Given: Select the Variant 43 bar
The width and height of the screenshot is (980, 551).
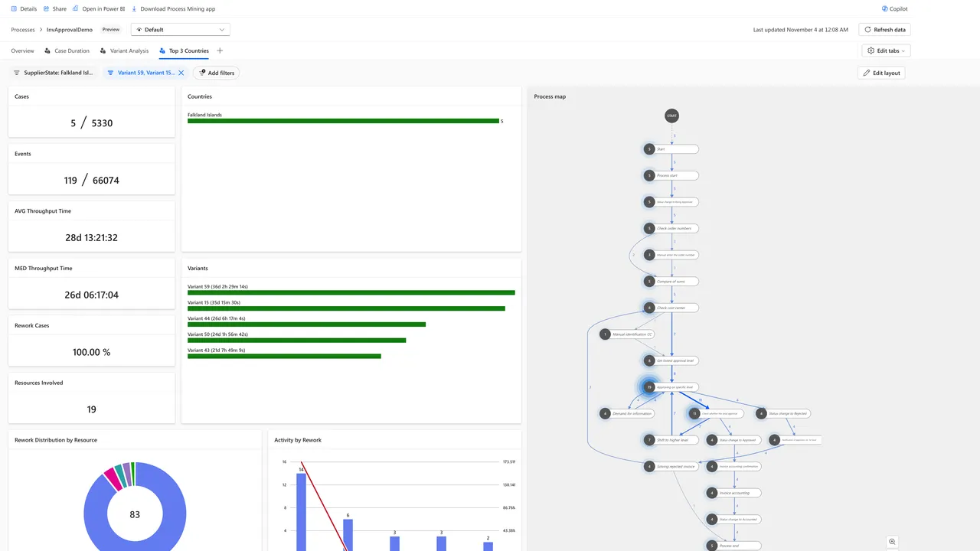Looking at the screenshot, I should [284, 357].
